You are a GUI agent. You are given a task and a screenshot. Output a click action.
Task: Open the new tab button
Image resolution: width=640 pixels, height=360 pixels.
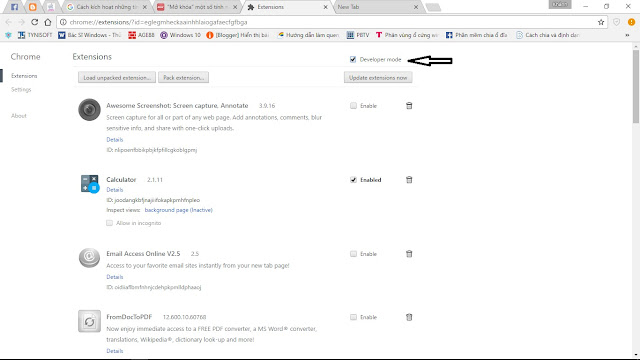click(x=433, y=7)
